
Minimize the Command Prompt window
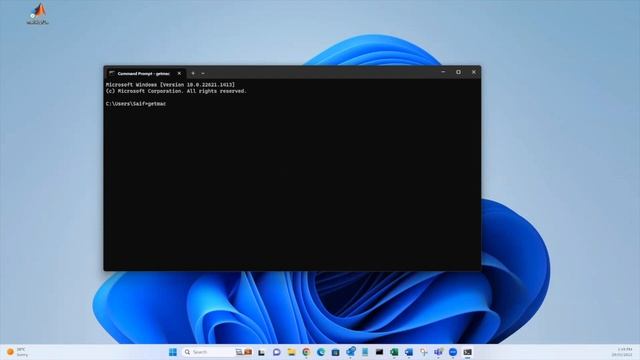[443, 72]
